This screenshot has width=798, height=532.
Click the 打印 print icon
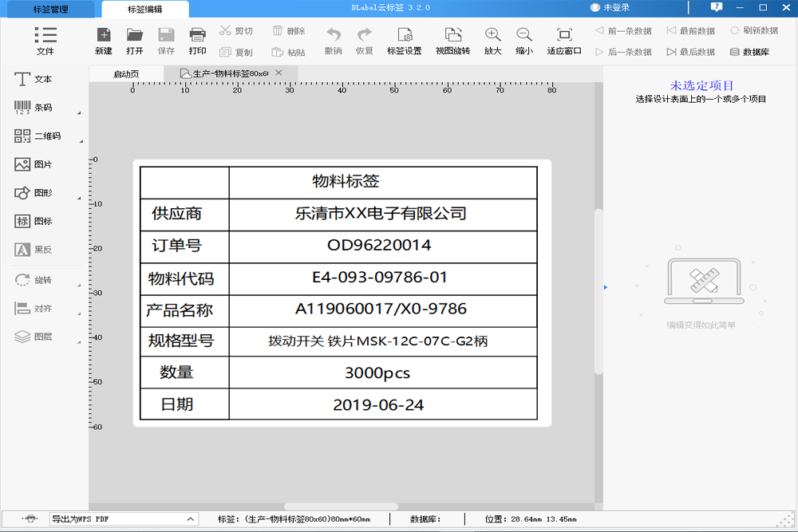click(197, 41)
